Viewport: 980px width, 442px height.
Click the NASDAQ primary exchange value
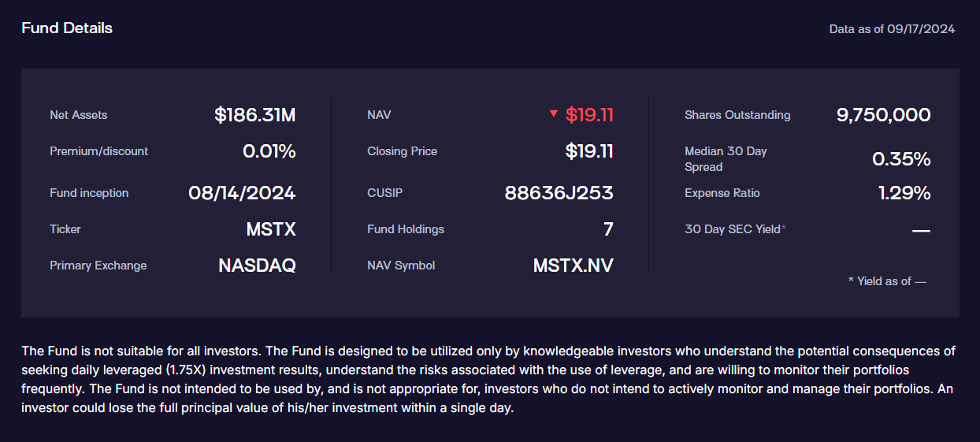tap(257, 266)
